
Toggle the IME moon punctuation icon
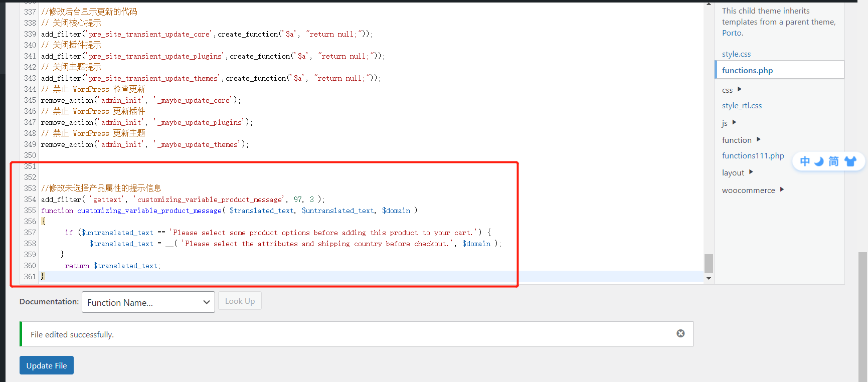[x=819, y=161]
